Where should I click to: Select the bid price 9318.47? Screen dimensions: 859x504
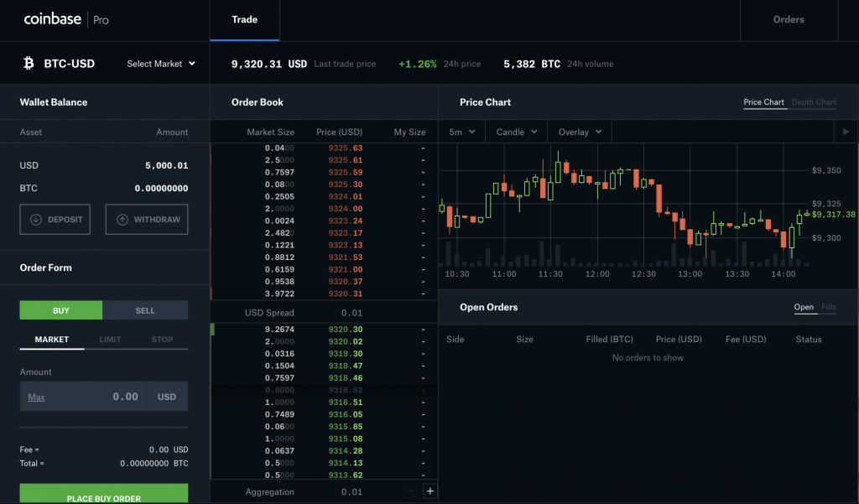pos(346,366)
